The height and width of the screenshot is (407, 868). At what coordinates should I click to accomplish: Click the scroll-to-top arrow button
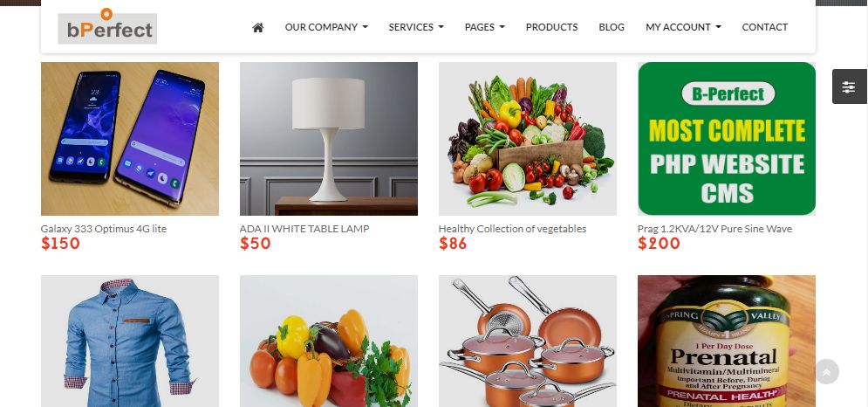coord(826,372)
